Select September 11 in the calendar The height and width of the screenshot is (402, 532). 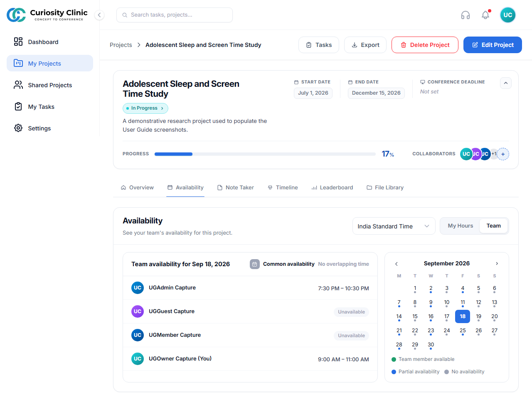pos(463,303)
